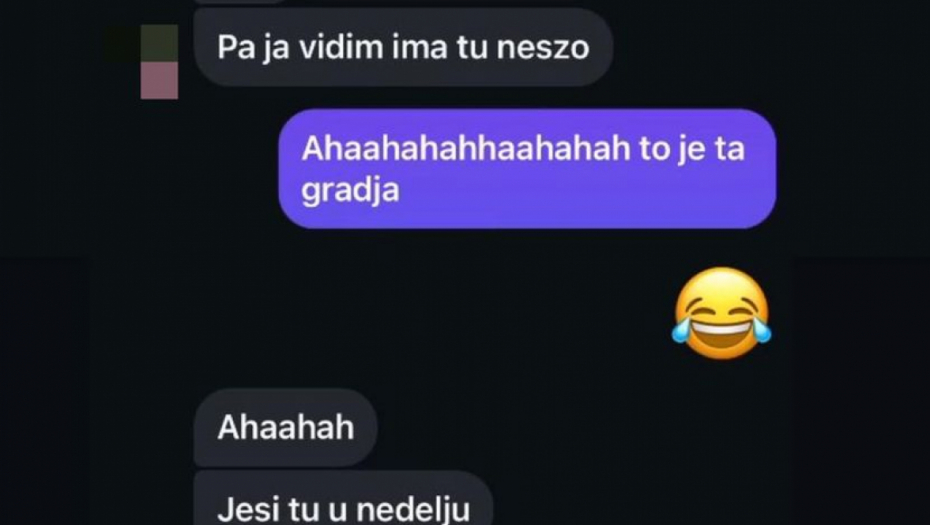Tap the laughing-crying emoji message

(722, 313)
